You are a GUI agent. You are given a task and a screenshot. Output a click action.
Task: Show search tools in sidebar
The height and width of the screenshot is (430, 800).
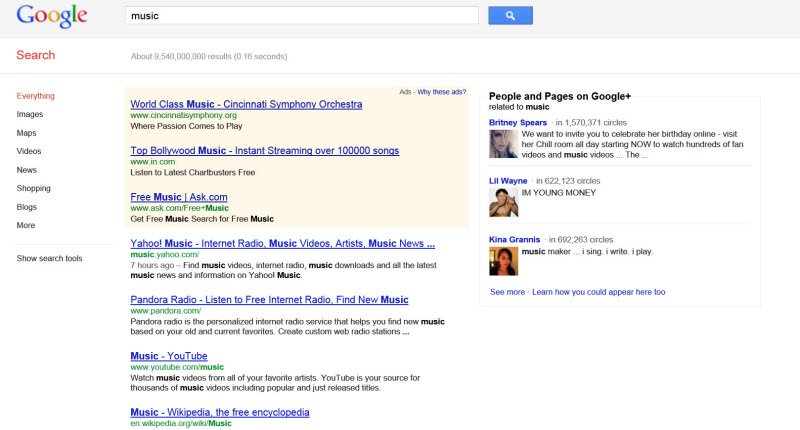coord(49,258)
